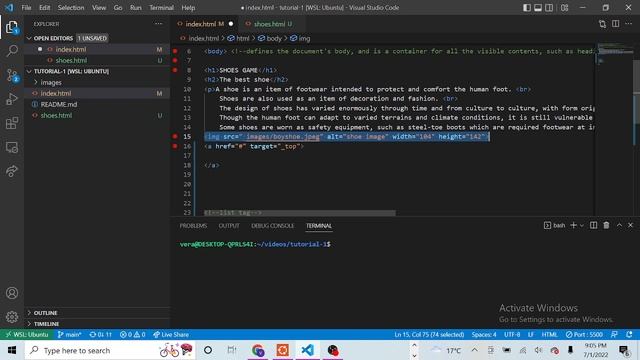Click Live Share in status bar
Viewport: 640px width, 360px height.
point(171,335)
